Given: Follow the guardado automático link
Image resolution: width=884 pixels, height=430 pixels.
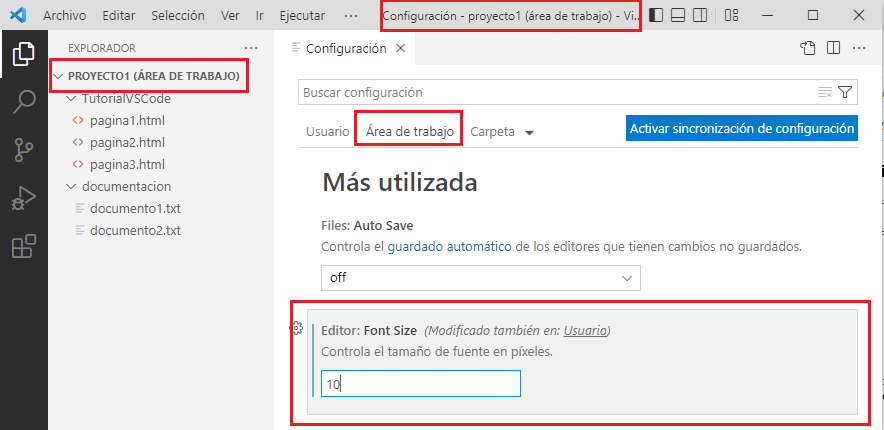Looking at the screenshot, I should [449, 247].
